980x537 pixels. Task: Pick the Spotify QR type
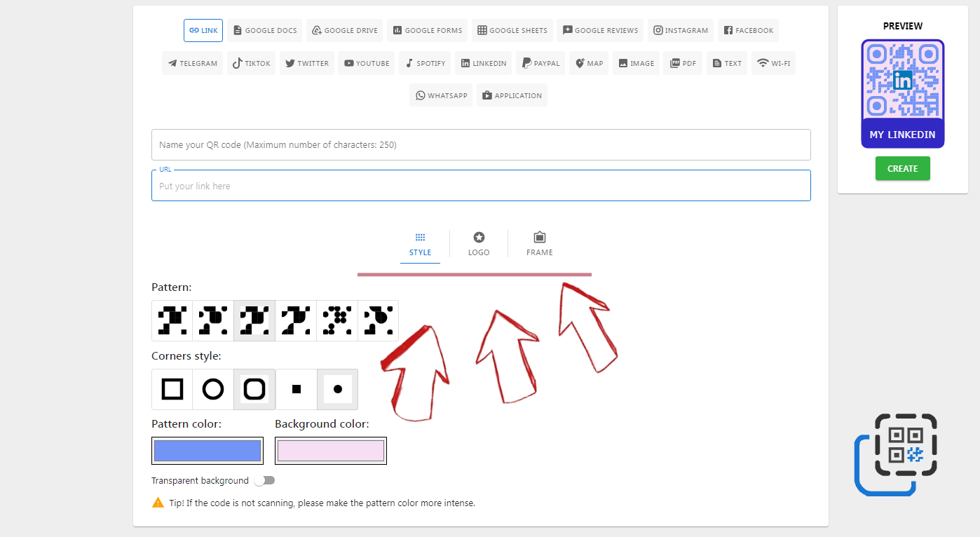coord(425,63)
